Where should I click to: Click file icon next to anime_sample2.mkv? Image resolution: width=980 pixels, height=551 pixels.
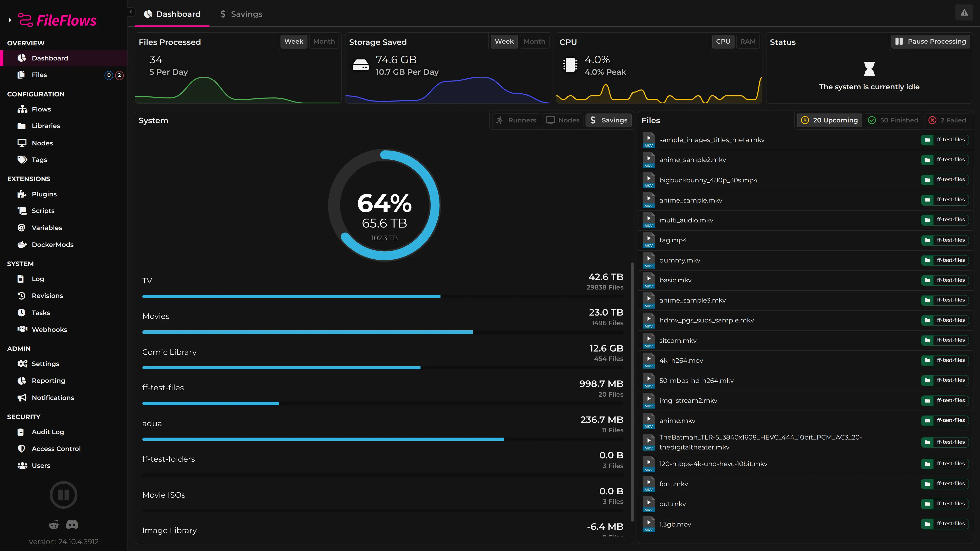point(649,160)
